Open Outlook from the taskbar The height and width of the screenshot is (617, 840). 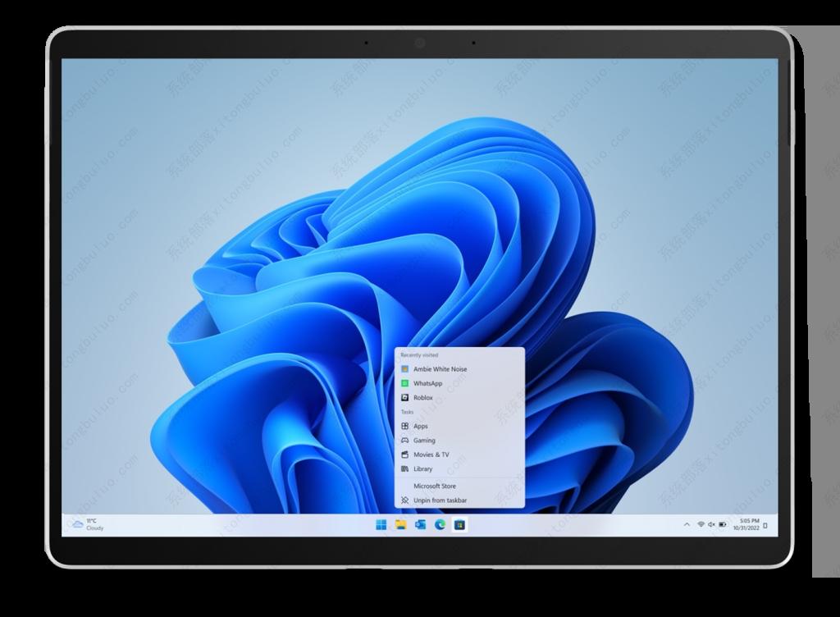tap(421, 524)
